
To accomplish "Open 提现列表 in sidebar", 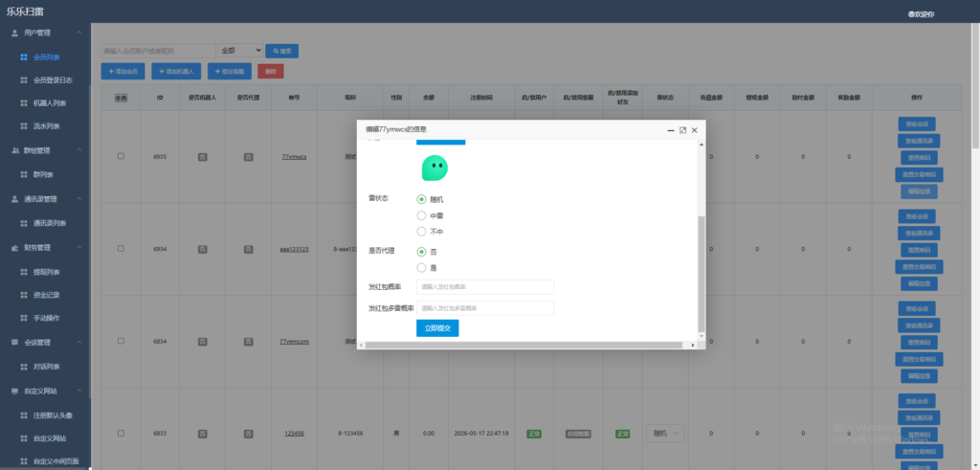I will 47,272.
